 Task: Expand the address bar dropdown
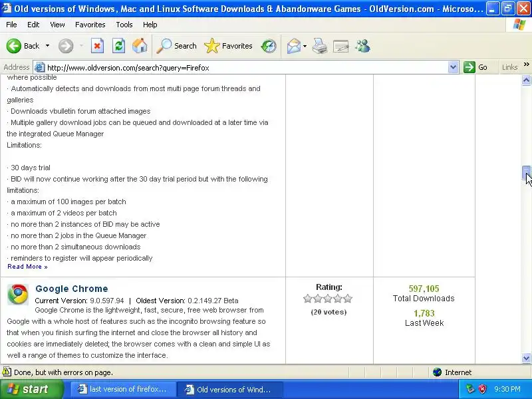click(453, 67)
